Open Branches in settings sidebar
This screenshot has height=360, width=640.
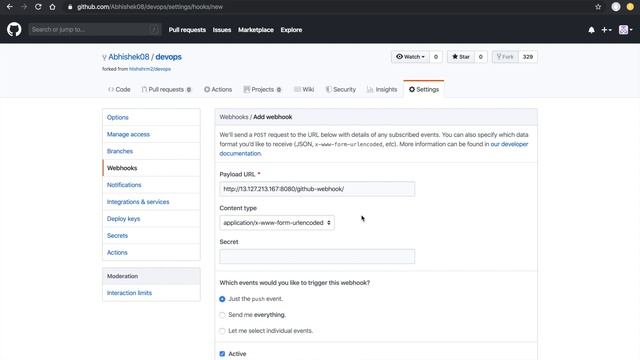tap(151, 151)
